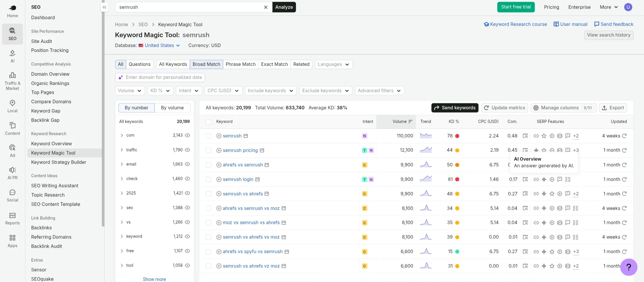Open the Intent filter dropdown
Image resolution: width=644 pixels, height=282 pixels.
[189, 91]
